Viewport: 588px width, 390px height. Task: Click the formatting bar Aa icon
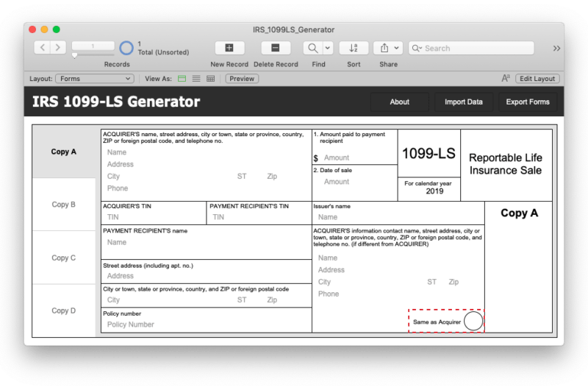point(506,78)
